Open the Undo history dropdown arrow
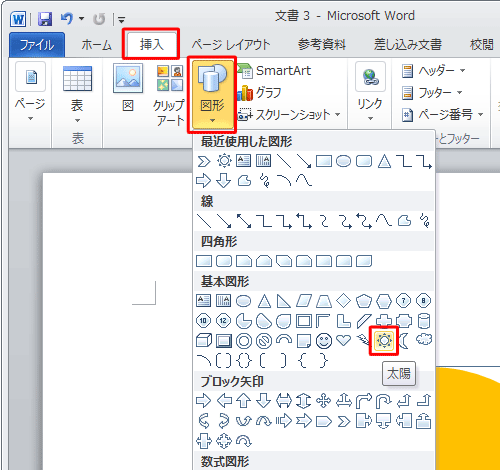500x470 pixels. pos(81,19)
